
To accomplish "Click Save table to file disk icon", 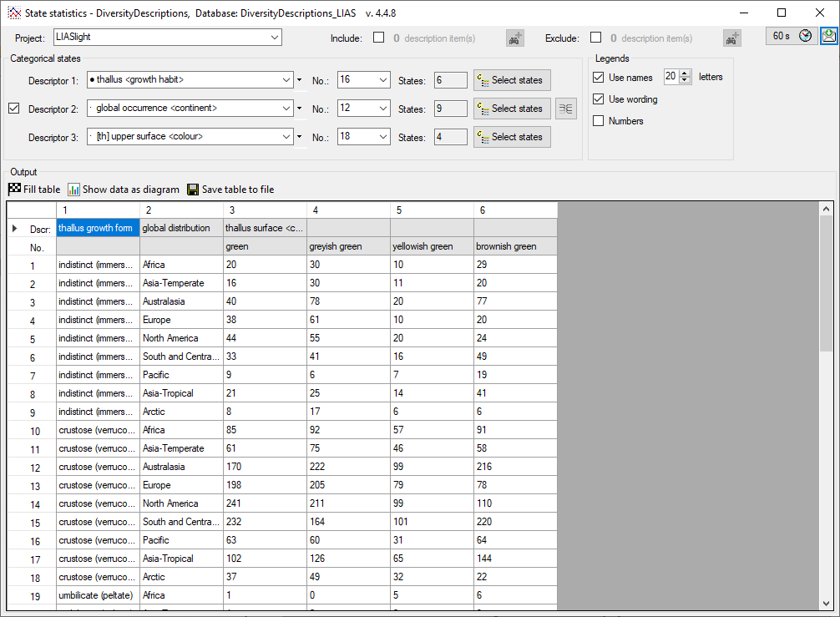I will (x=193, y=190).
